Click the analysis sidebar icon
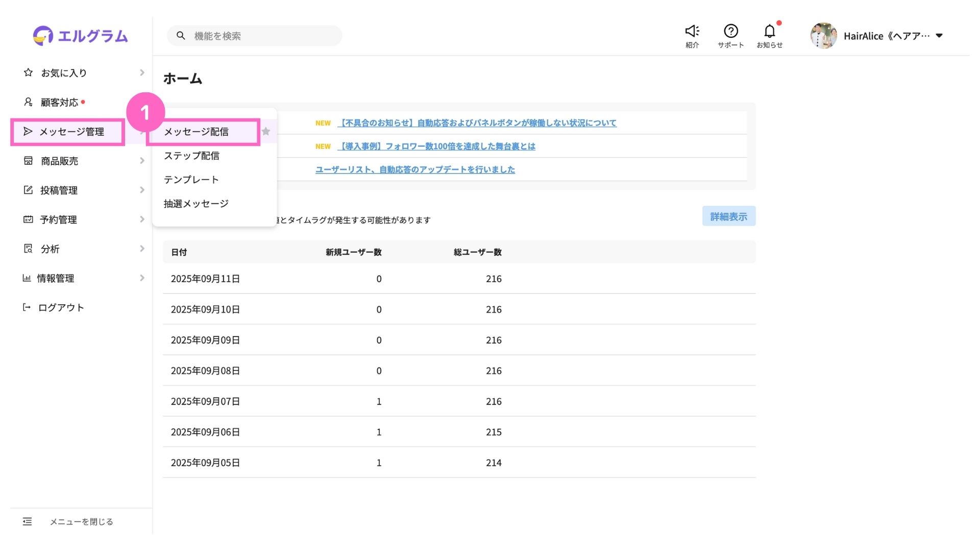The width and height of the screenshot is (980, 551). pos(28,248)
